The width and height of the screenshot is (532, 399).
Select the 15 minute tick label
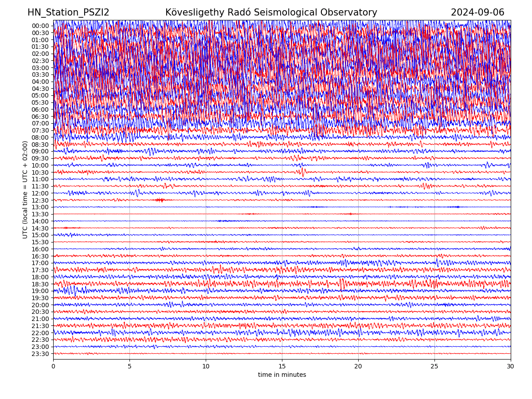tap(282, 366)
